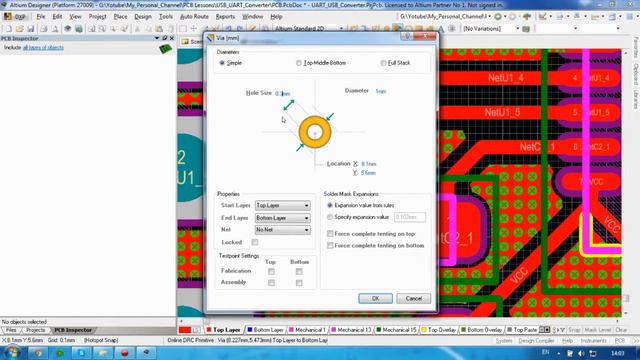Click the 'all types of objects' link
640x360 pixels.
click(43, 48)
